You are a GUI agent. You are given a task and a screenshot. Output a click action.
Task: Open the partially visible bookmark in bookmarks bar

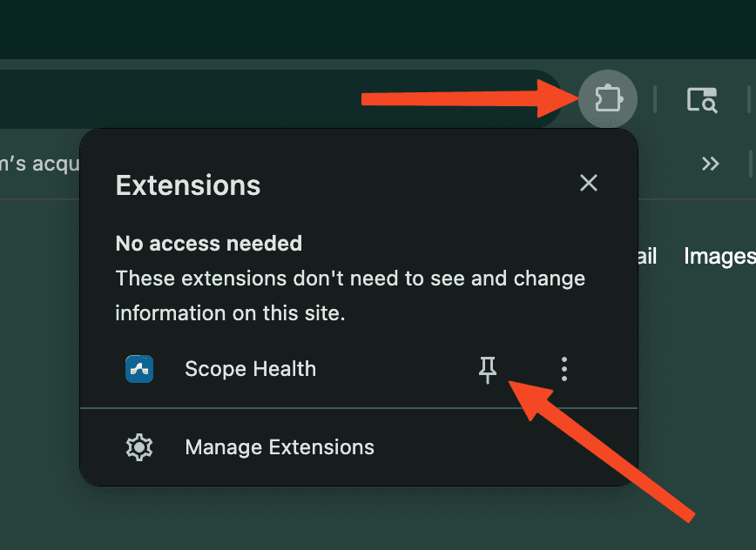39,164
